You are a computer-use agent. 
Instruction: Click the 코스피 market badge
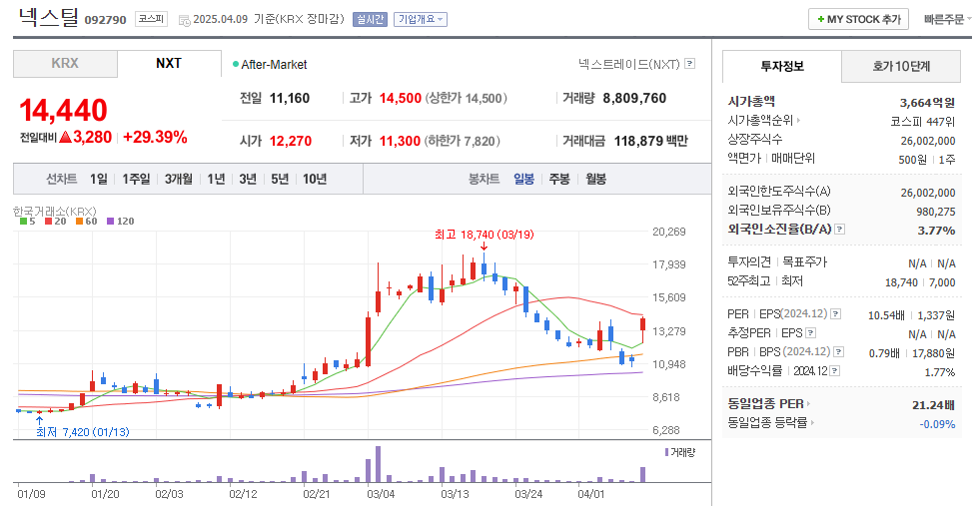click(x=151, y=19)
